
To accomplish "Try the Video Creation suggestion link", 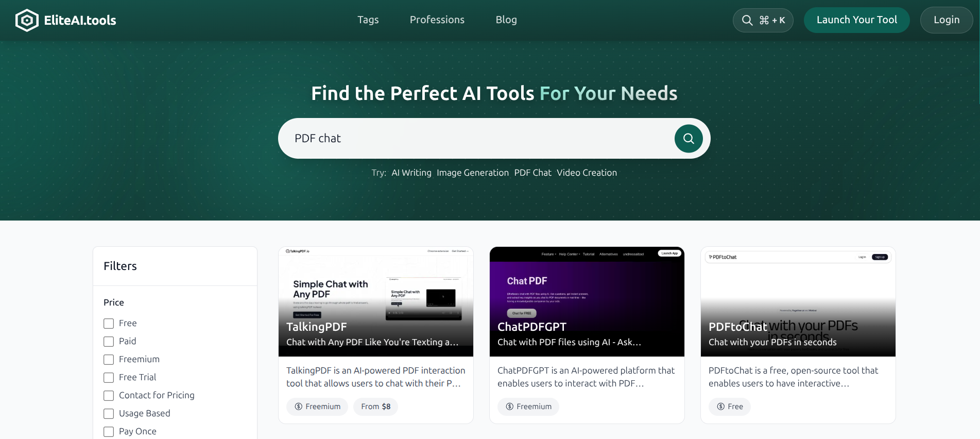I will point(587,173).
